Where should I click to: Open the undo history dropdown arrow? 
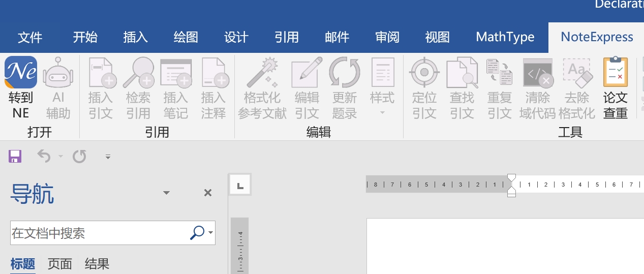pyautogui.click(x=61, y=157)
